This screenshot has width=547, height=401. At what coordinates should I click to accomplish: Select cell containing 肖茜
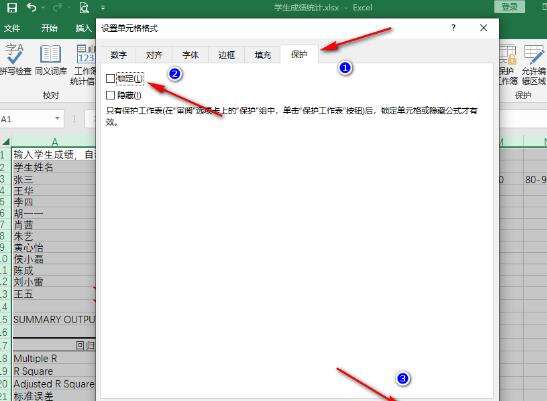[x=54, y=225]
